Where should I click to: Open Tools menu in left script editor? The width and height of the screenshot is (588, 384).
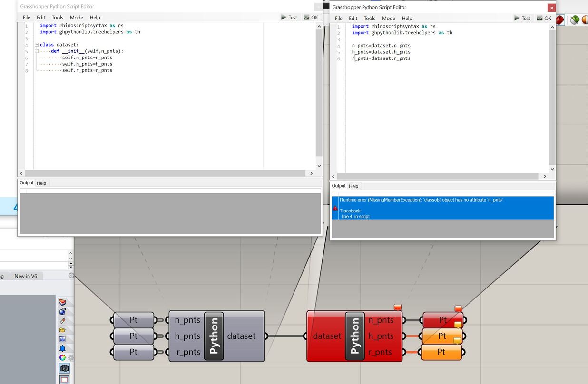(x=58, y=18)
